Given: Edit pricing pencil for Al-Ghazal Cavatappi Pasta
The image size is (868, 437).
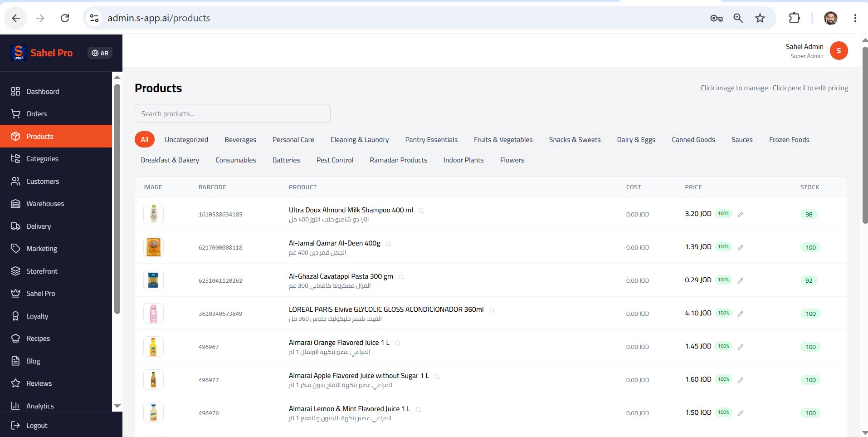Looking at the screenshot, I should (x=741, y=280).
